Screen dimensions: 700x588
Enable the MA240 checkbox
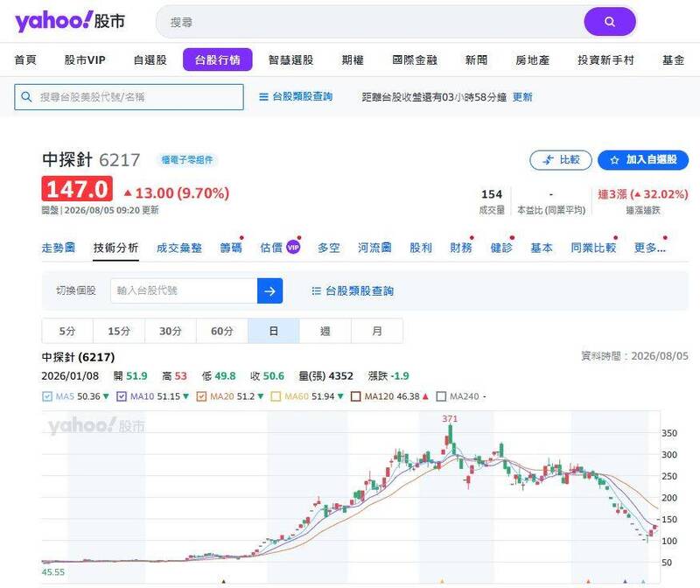[x=441, y=396]
